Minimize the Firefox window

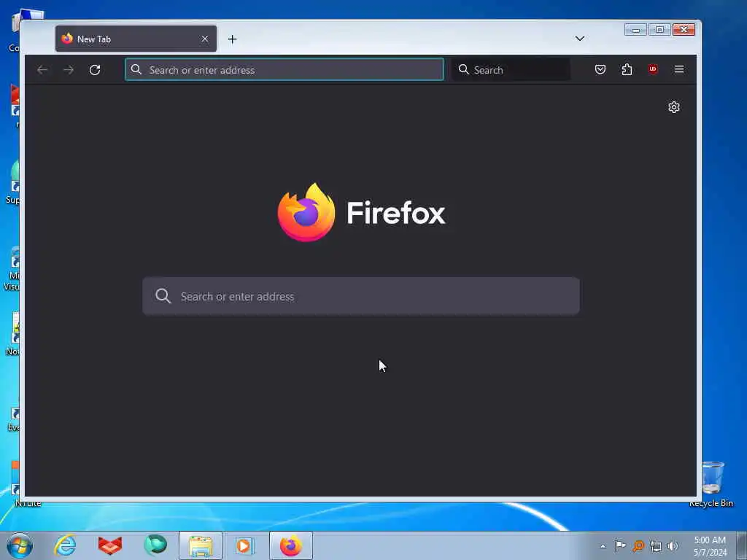[x=635, y=29]
